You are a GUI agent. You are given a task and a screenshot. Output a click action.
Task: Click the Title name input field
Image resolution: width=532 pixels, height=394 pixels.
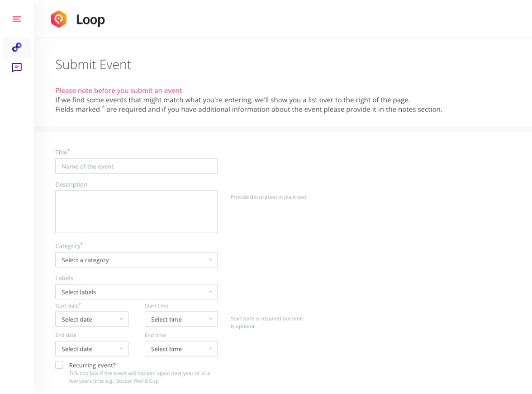click(137, 166)
